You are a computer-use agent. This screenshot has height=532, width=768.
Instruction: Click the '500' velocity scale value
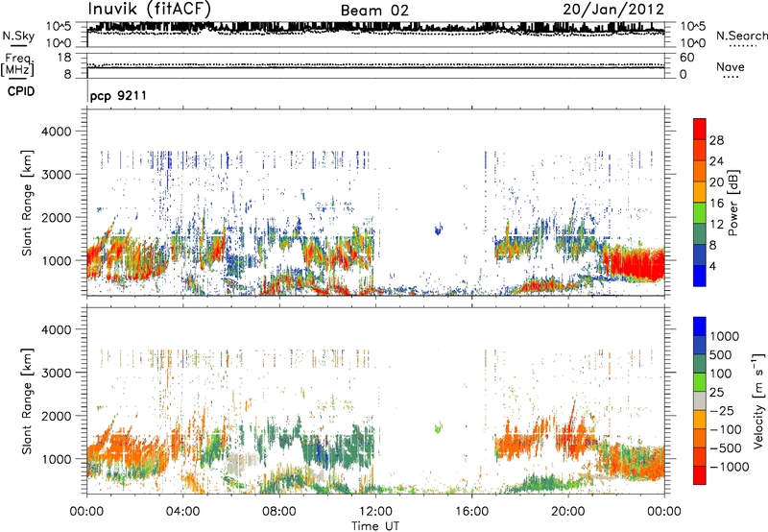721,354
